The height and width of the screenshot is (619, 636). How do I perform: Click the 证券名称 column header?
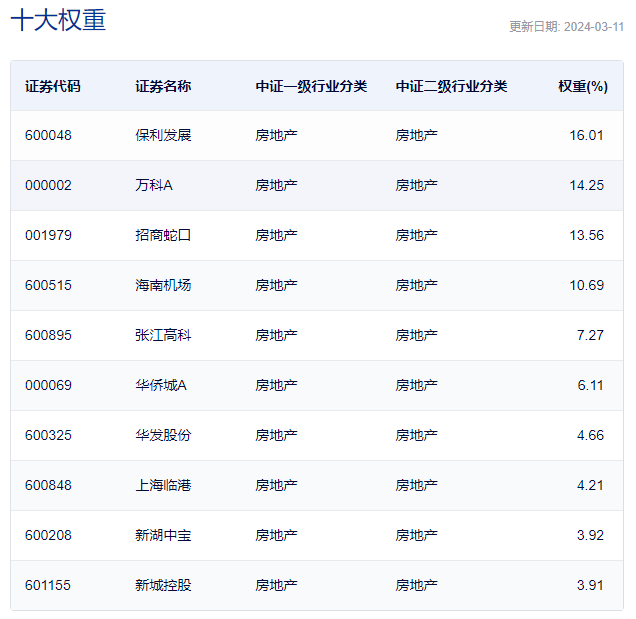click(x=163, y=86)
